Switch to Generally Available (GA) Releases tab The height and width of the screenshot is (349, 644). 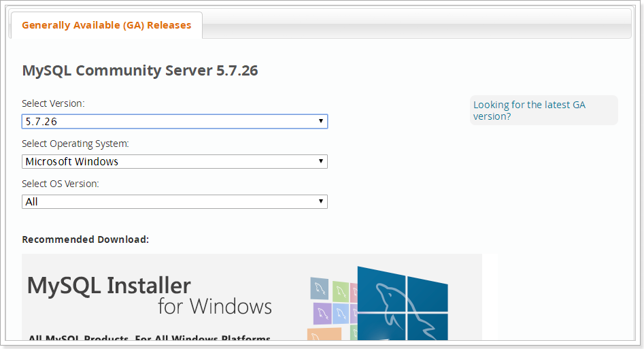(x=106, y=25)
